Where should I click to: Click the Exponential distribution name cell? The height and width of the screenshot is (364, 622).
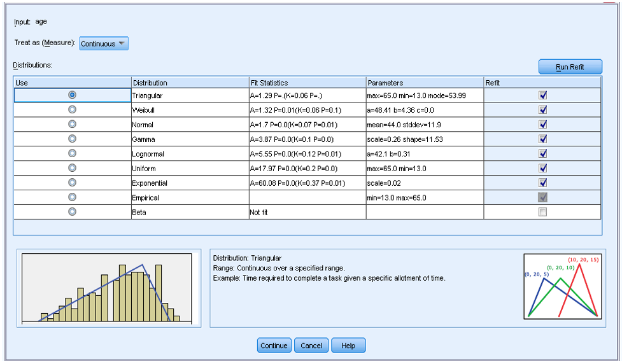tap(190, 183)
